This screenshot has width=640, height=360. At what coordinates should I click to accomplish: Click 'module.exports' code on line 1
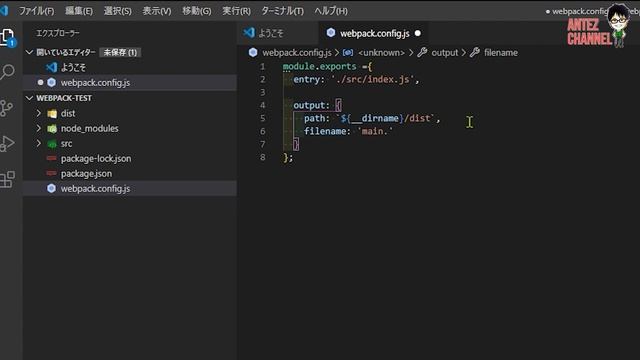point(320,66)
